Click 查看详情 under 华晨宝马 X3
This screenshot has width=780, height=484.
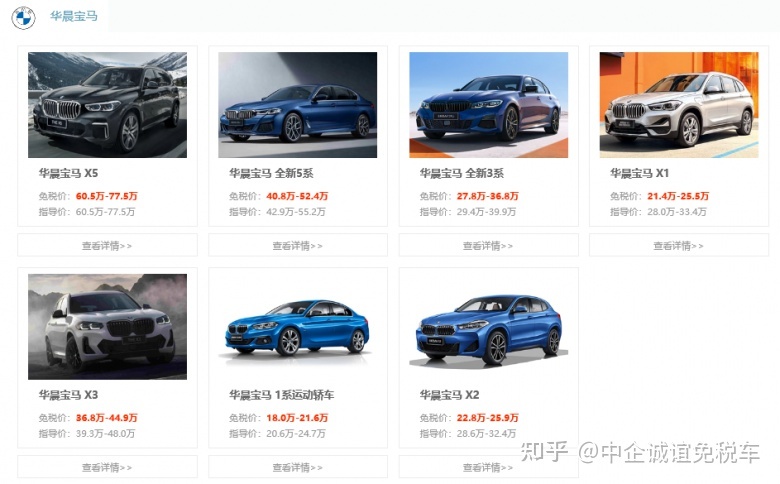pos(107,467)
